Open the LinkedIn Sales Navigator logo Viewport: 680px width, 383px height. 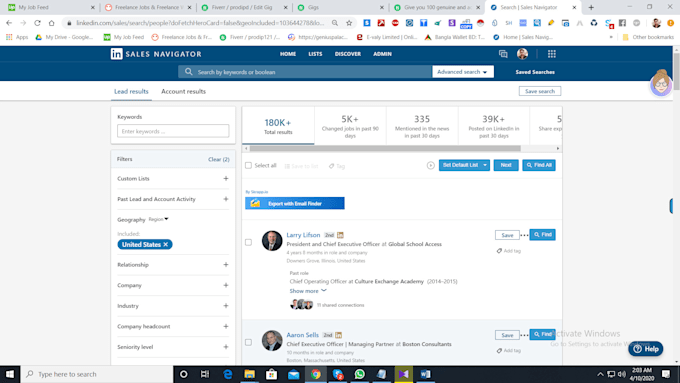click(x=156, y=54)
